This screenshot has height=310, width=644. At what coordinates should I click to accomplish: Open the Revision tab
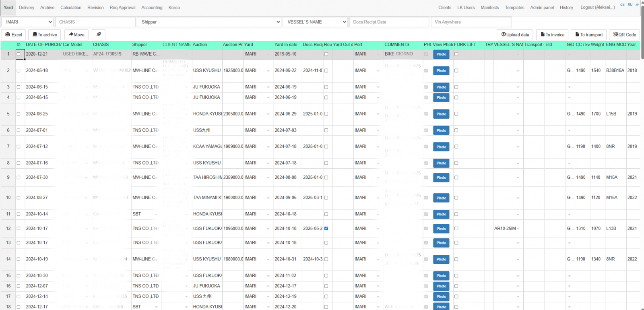click(x=95, y=8)
